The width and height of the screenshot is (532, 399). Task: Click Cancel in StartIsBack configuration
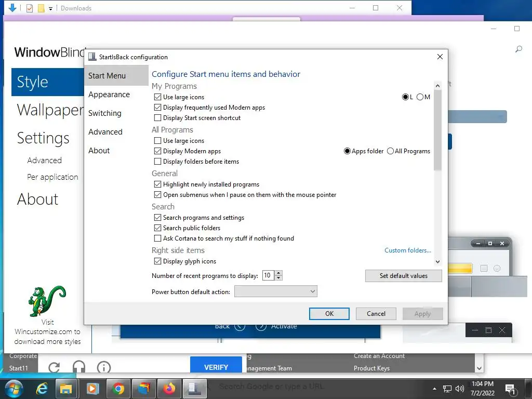376,314
